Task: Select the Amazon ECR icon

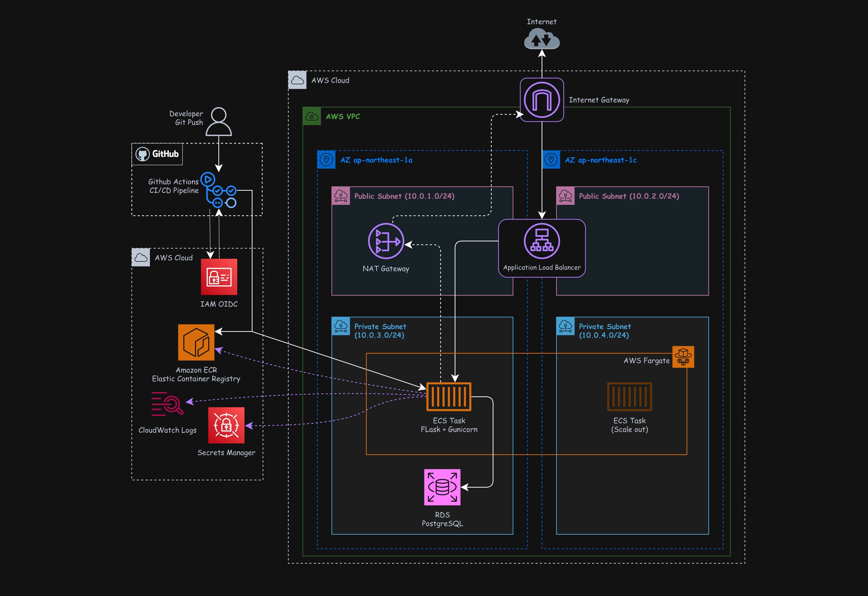Action: coord(196,343)
